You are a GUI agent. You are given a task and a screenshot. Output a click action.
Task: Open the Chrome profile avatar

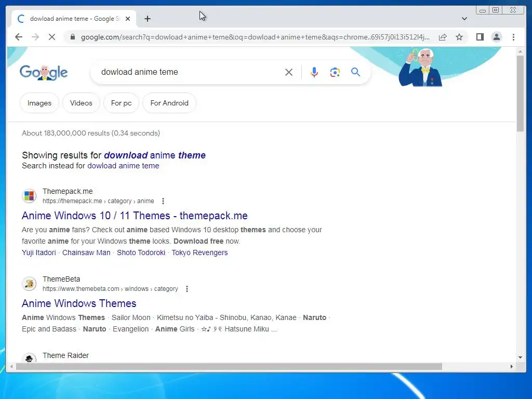point(496,37)
